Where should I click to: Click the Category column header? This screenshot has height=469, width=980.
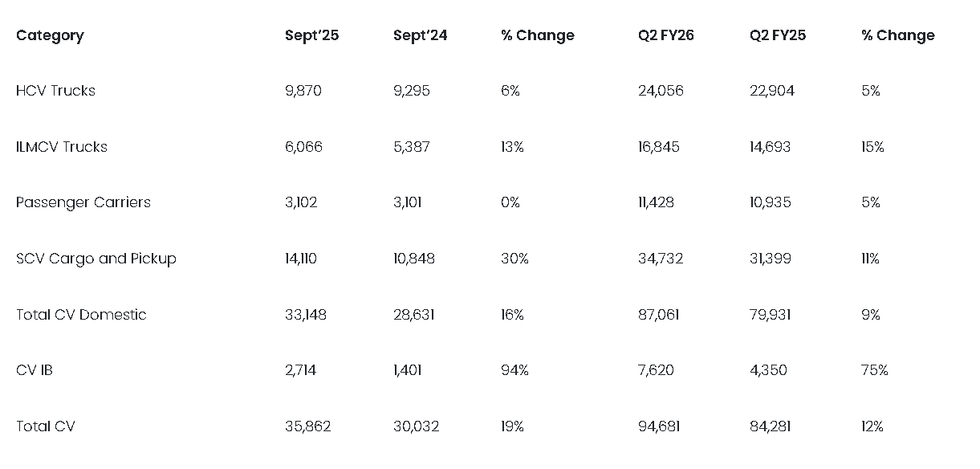(x=50, y=35)
